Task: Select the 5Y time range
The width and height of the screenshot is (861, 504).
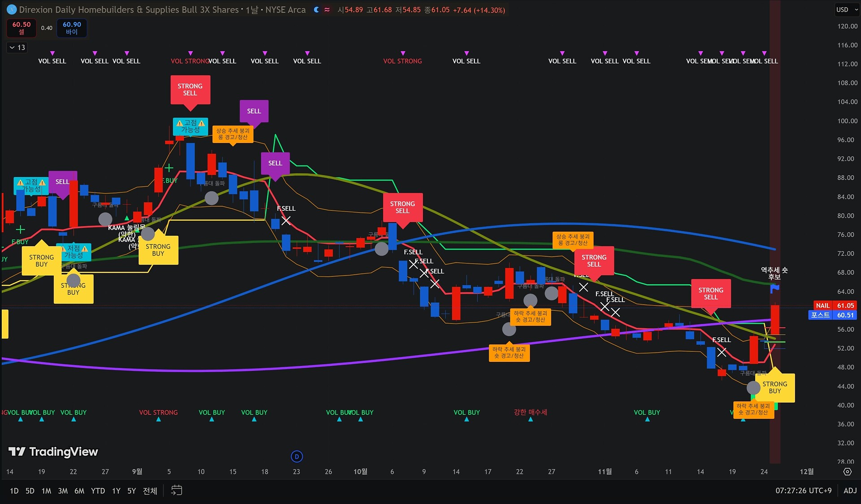Action: [131, 491]
